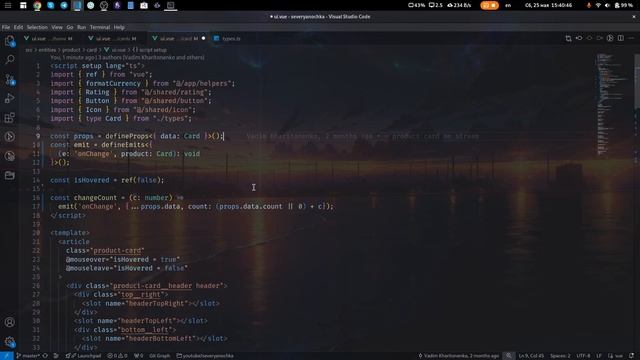Image resolution: width=640 pixels, height=360 pixels.
Task: Click the Open Changes icon in editor toolbar
Action: point(568,38)
